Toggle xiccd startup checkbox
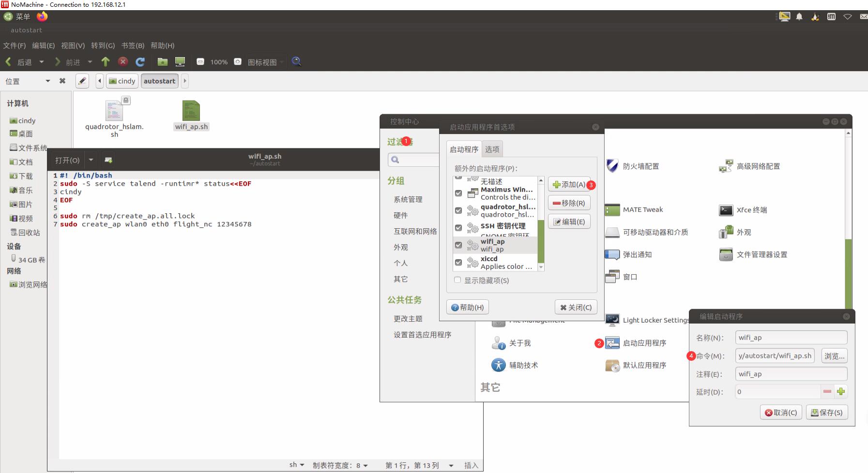 pos(458,263)
